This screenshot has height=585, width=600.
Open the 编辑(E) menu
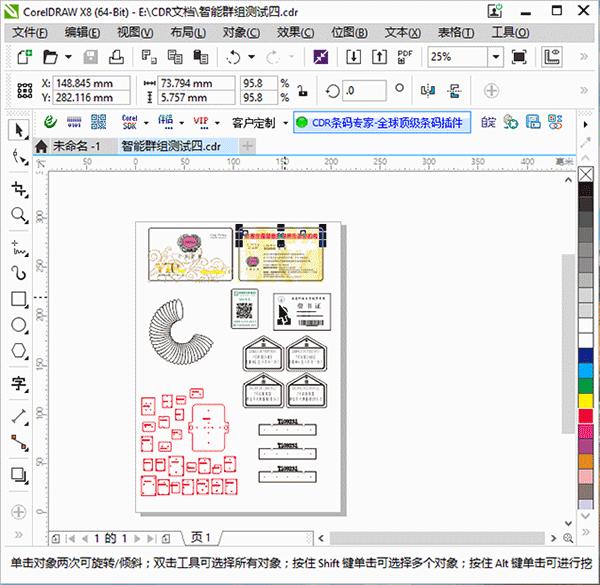[x=82, y=33]
